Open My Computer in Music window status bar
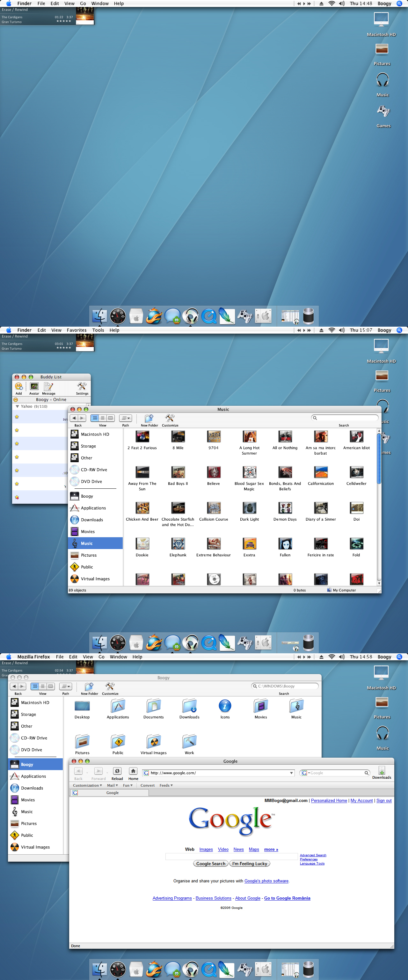 [341, 590]
